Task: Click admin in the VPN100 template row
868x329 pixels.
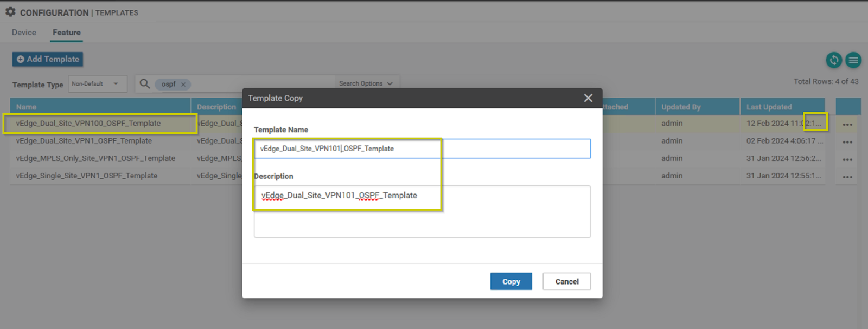Action: point(672,124)
